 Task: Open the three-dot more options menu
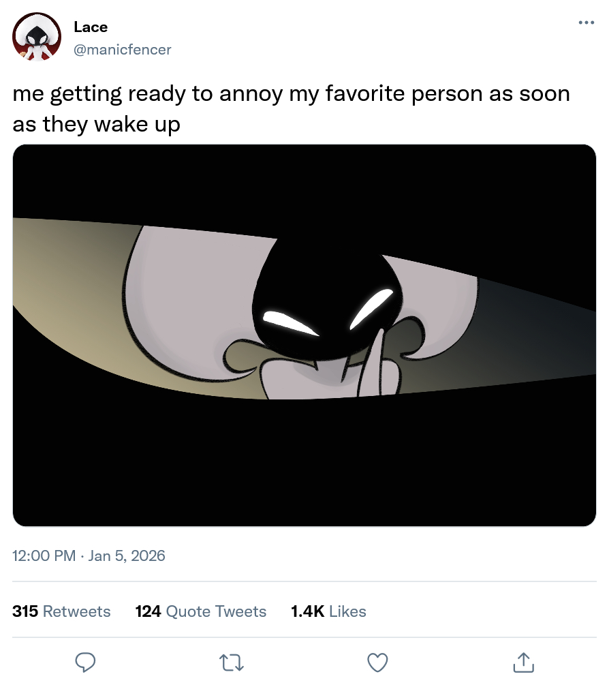(586, 22)
